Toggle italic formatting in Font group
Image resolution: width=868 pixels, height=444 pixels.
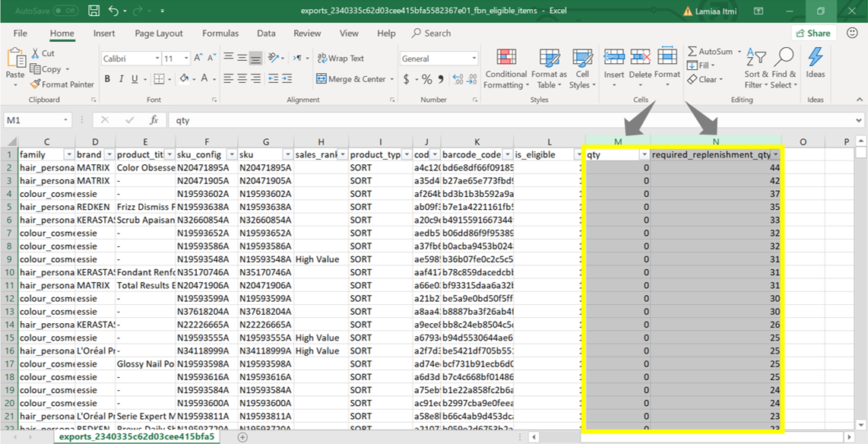coord(121,79)
